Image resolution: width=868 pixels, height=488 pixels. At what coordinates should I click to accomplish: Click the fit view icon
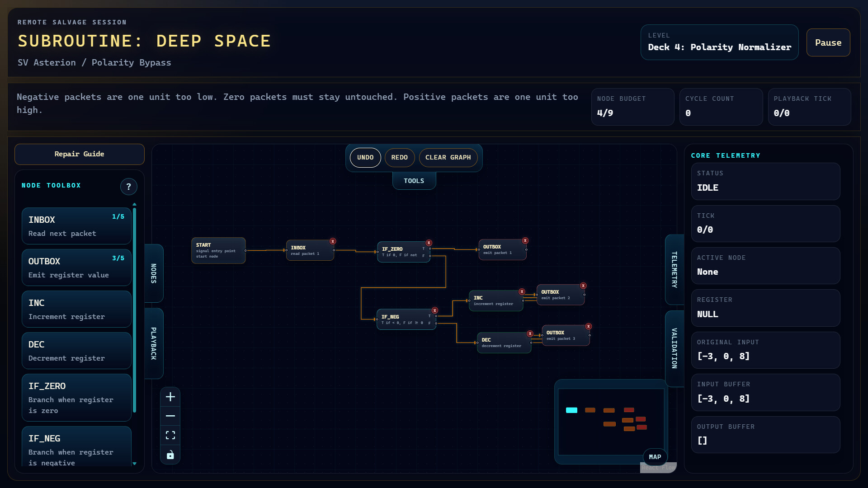(170, 435)
